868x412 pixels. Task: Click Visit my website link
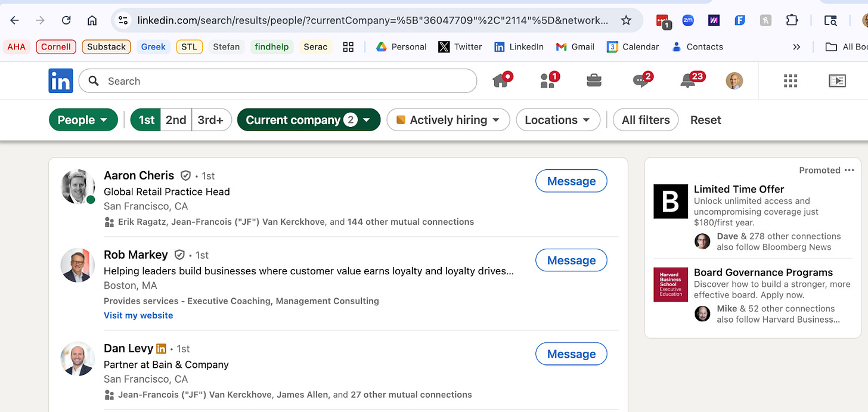[138, 315]
